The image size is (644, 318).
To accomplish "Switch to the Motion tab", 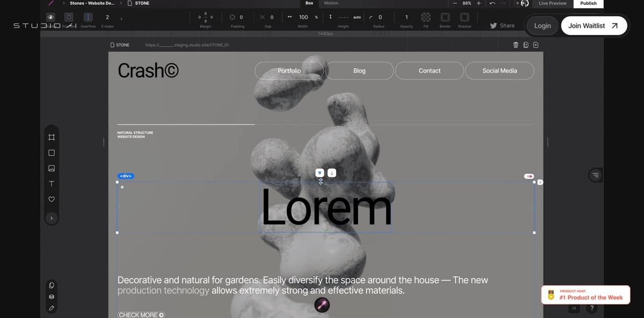I will [x=331, y=3].
